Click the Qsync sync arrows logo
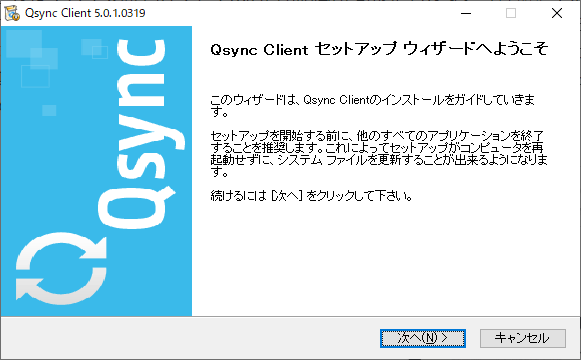The width and height of the screenshot is (581, 360). (x=61, y=269)
